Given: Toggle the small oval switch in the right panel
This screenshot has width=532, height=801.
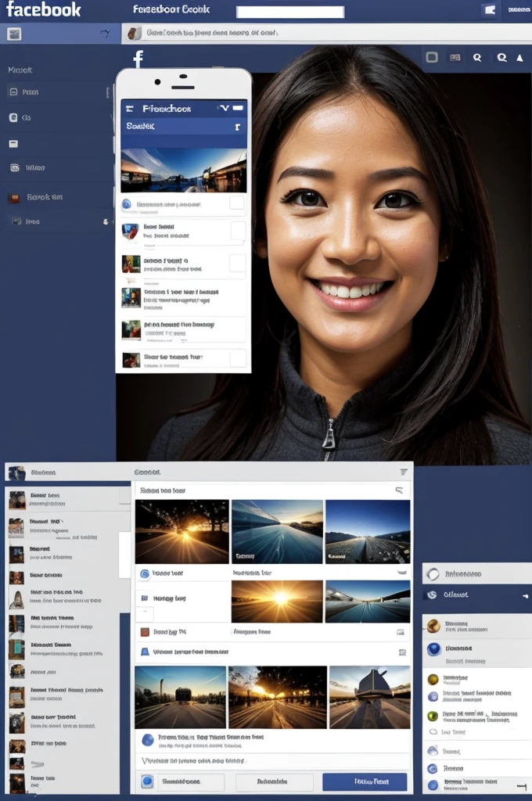Looking at the screenshot, I should [433, 732].
